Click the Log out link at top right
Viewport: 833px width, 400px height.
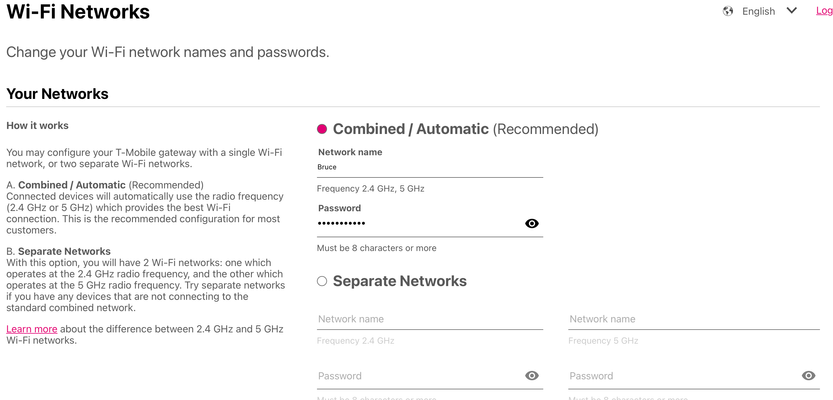(824, 11)
